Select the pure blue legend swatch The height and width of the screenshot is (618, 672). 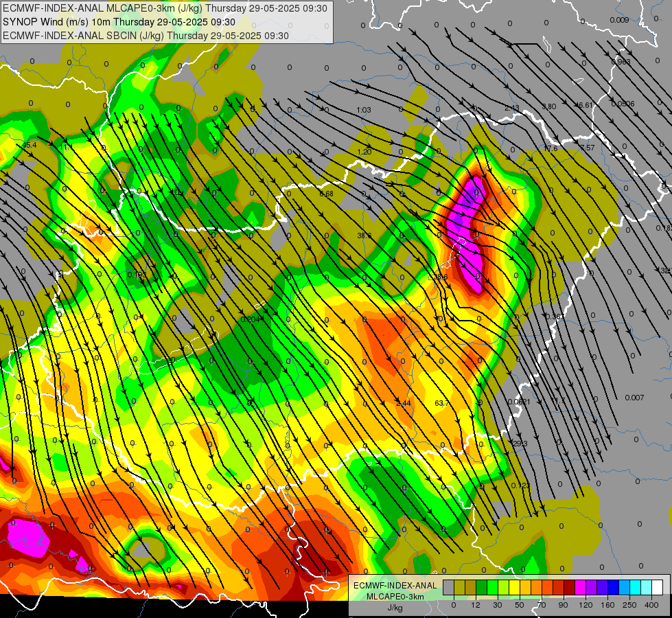pos(614,587)
